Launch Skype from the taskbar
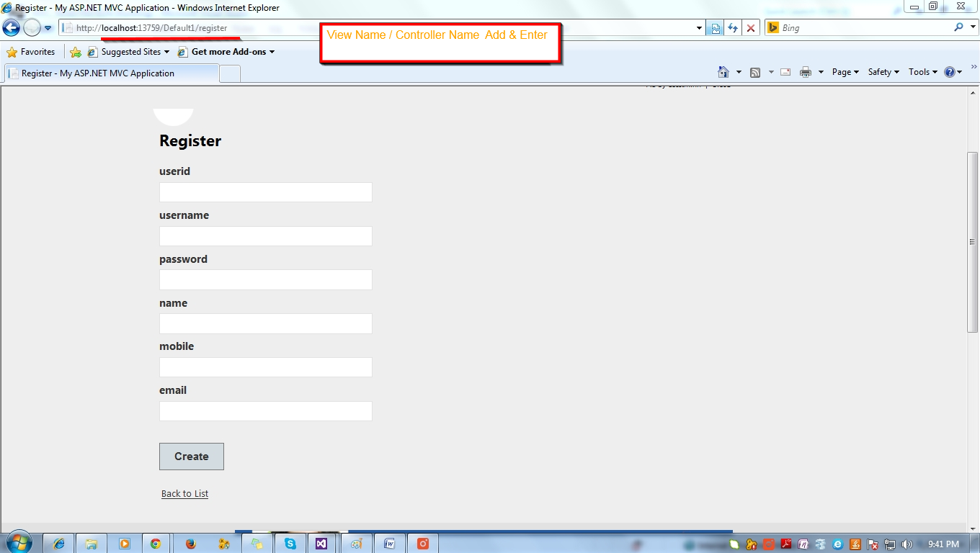Screen dimensions: 980x553 pyautogui.click(x=290, y=544)
